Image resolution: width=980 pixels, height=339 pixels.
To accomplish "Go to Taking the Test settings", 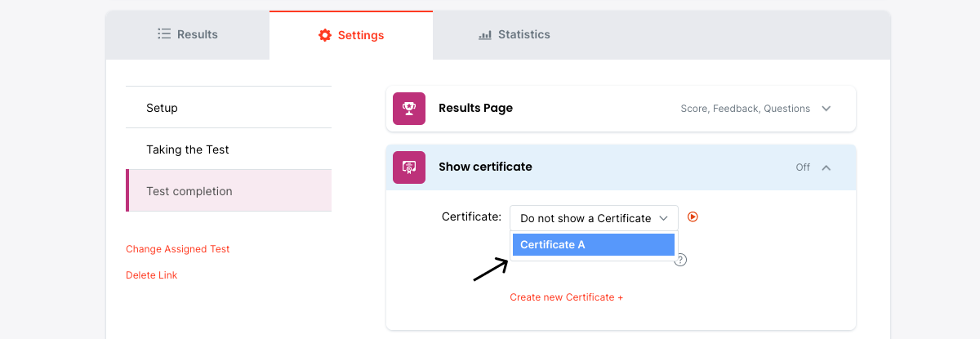I will [x=188, y=149].
